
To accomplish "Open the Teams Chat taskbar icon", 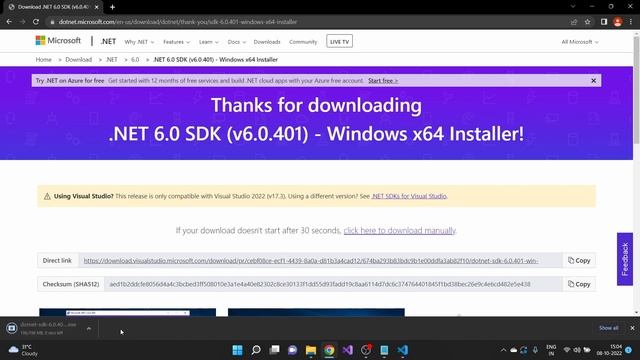I will (292, 350).
